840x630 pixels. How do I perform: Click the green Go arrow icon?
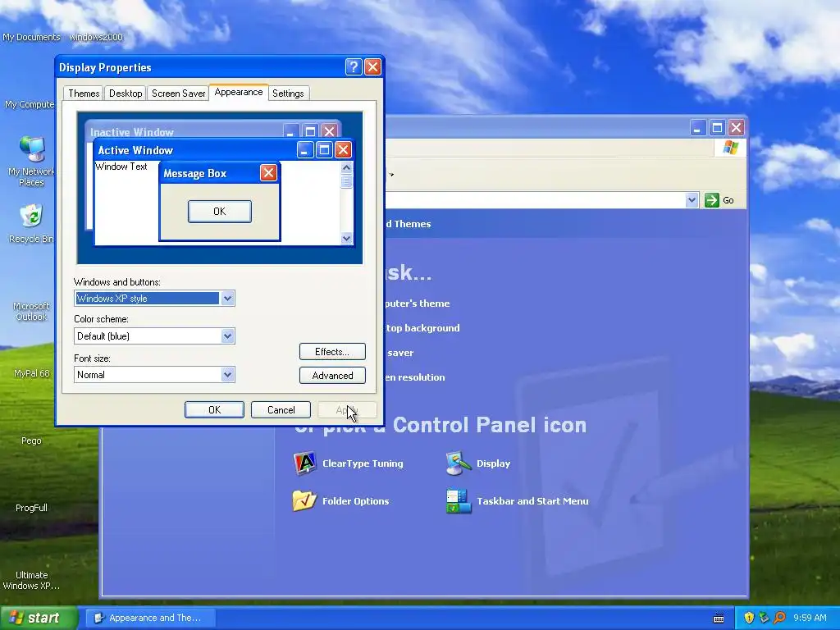[712, 200]
